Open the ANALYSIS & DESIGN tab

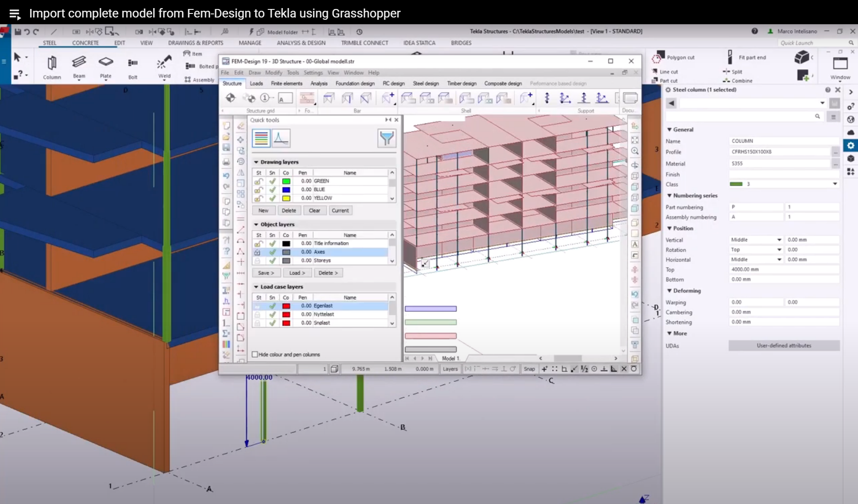301,43
